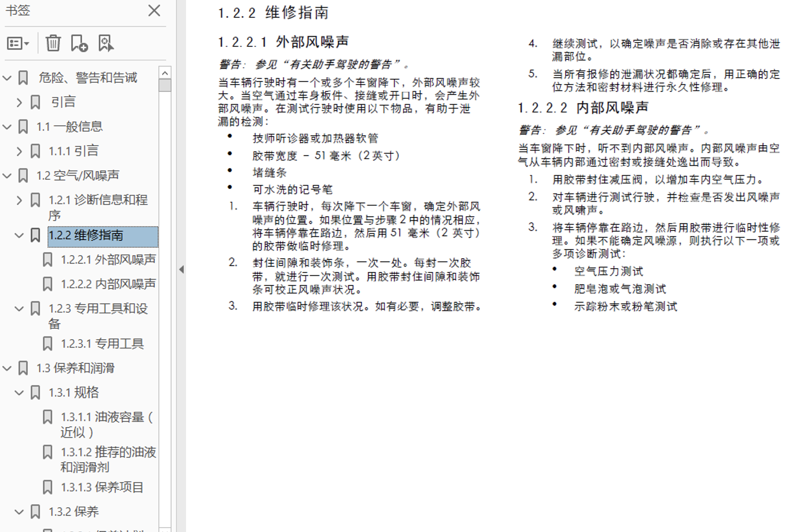Click the bookmark icon beside 1.3.1.3 保养项目
Screen dimensions: 804x532
tap(47, 488)
